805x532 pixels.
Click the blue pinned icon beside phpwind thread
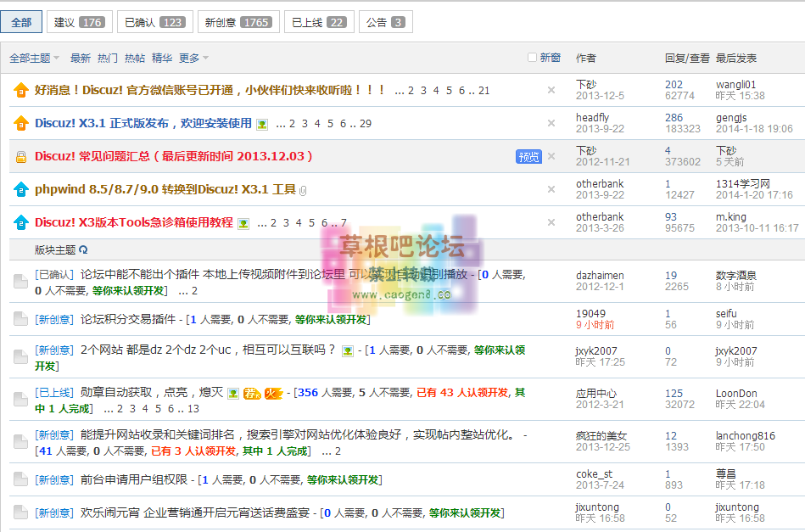(x=21, y=189)
